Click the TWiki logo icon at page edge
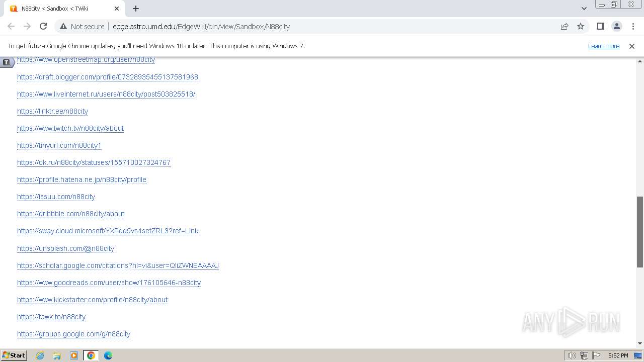This screenshot has width=644, height=362. tap(7, 62)
